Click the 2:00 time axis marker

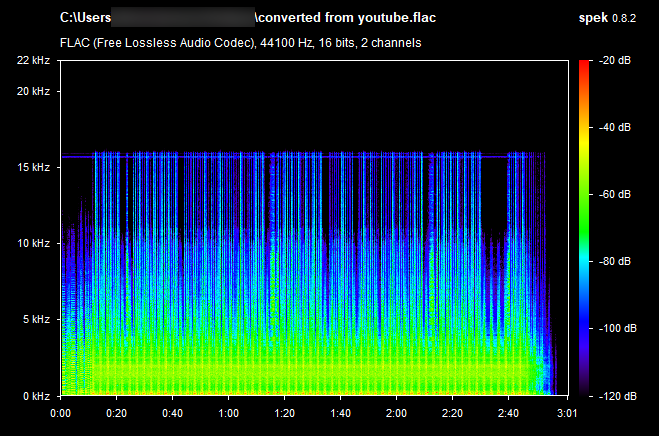398,412
